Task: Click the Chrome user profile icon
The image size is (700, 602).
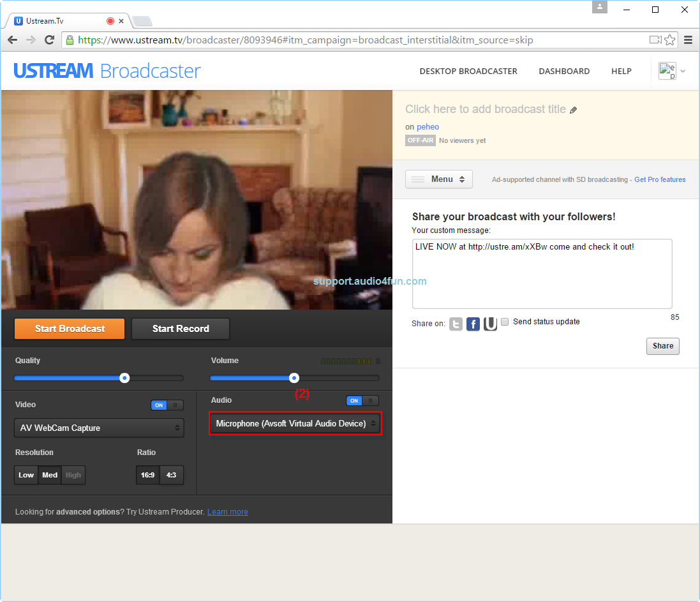Action: [600, 6]
